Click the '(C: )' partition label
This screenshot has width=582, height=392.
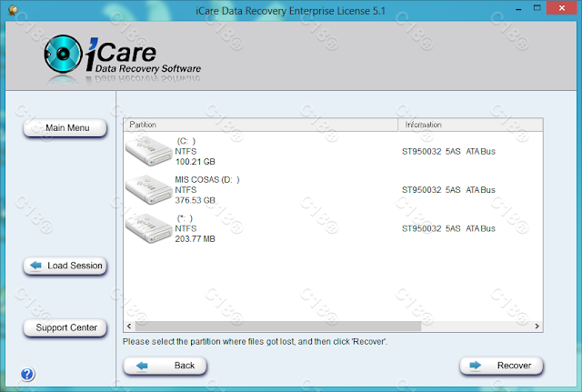pyautogui.click(x=186, y=141)
